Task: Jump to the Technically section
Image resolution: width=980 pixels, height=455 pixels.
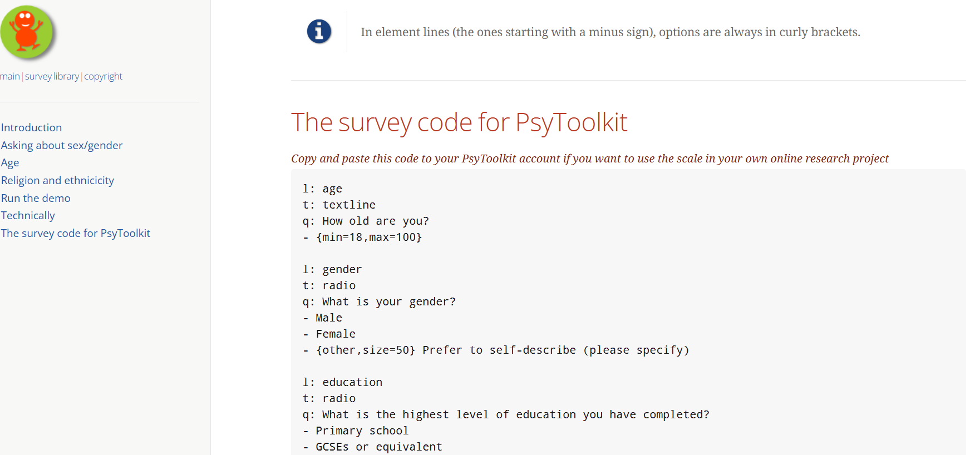Action: pos(28,215)
